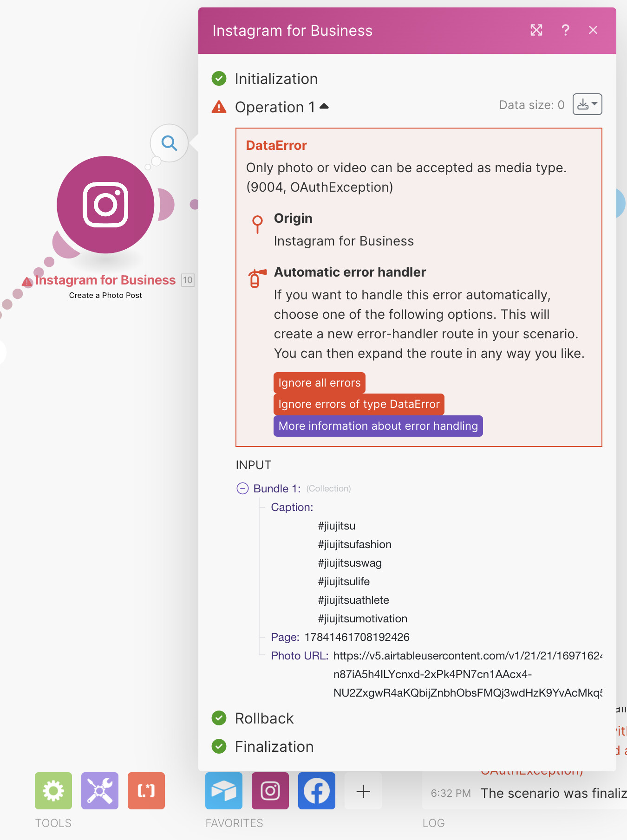Click the Create a Photo Post label

pyautogui.click(x=105, y=295)
